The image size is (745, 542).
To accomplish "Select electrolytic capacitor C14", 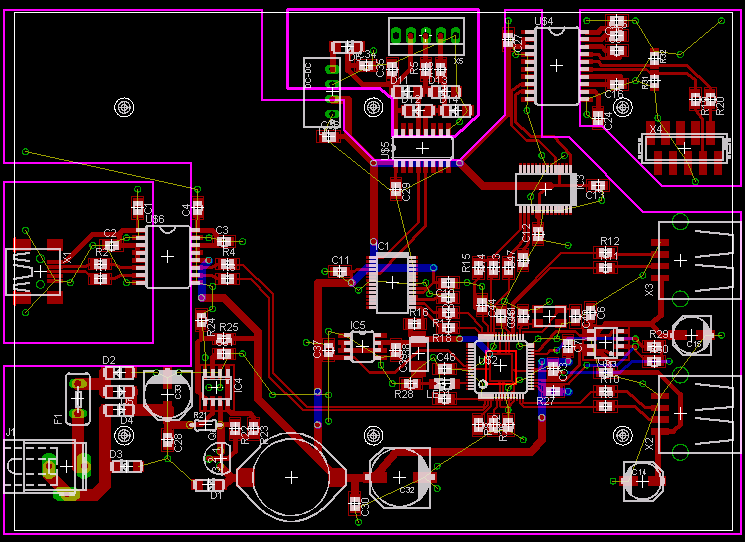I will (x=643, y=481).
